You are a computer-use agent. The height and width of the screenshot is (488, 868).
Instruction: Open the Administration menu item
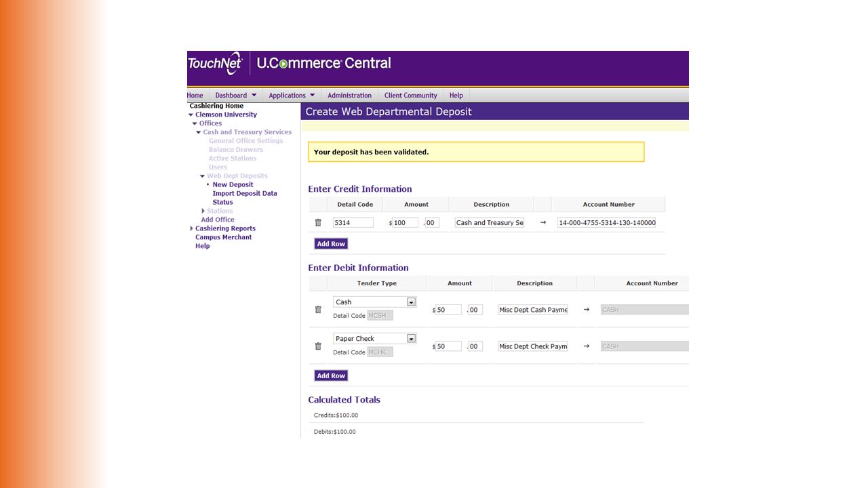click(x=349, y=96)
